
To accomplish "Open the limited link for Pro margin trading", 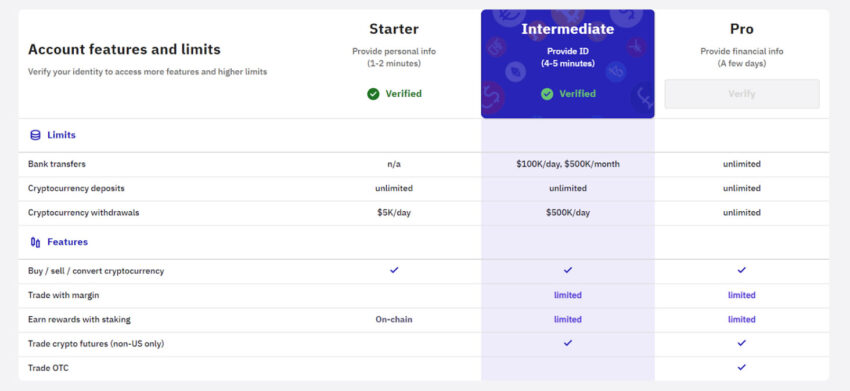I will [742, 295].
